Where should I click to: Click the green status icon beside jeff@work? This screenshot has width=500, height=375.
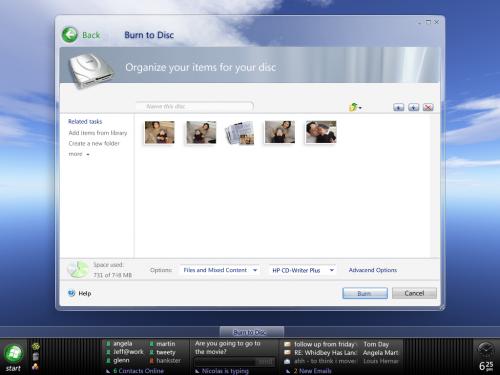(x=108, y=352)
